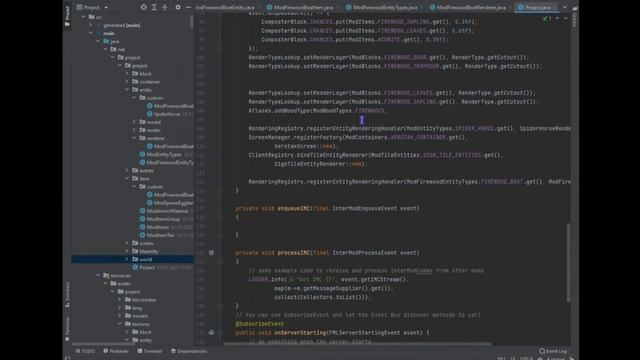Click gutter icon beside onServerStarting method

tap(211, 333)
